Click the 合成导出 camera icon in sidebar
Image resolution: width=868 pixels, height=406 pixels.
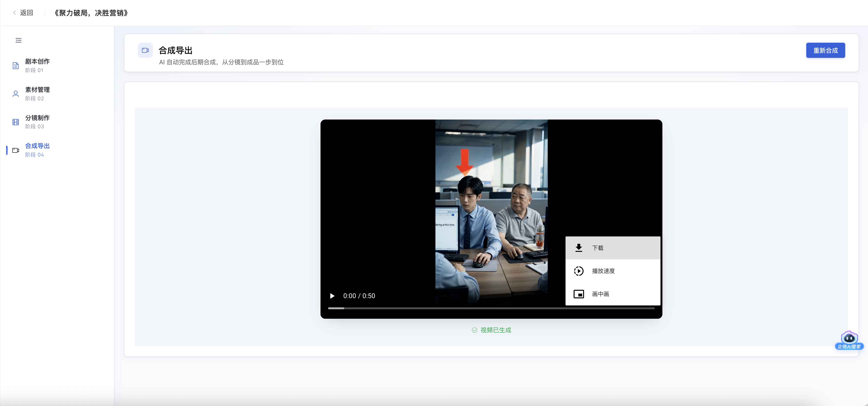(15, 150)
